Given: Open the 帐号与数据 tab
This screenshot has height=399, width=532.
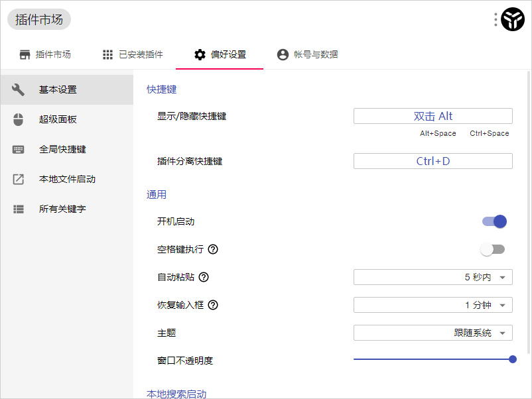Looking at the screenshot, I should pyautogui.click(x=307, y=55).
